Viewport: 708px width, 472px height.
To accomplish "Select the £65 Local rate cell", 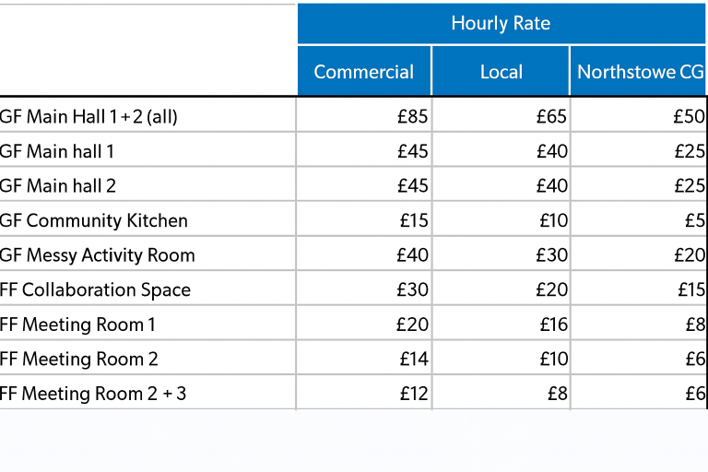I will tap(551, 117).
